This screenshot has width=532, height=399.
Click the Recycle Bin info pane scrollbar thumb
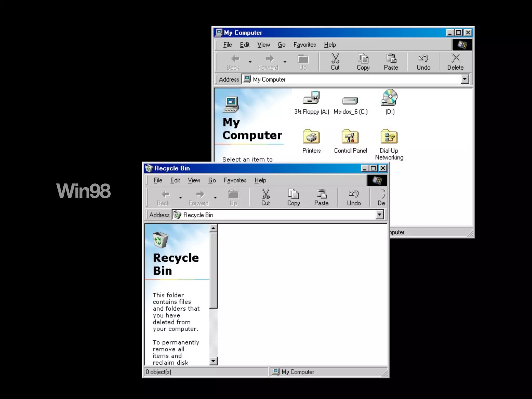pos(213,270)
